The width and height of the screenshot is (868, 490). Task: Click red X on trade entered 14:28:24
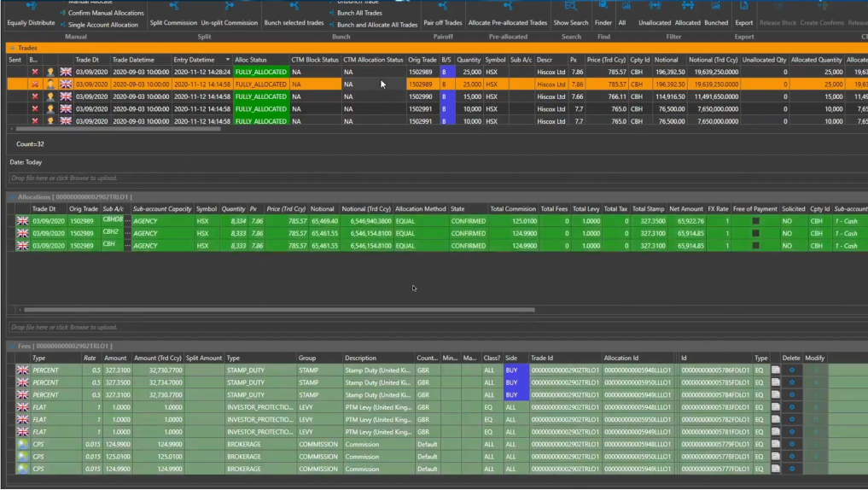(x=35, y=72)
